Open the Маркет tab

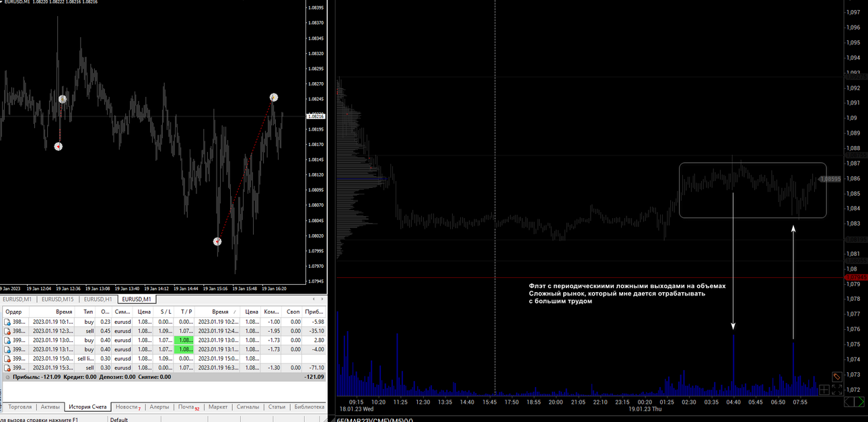point(218,407)
